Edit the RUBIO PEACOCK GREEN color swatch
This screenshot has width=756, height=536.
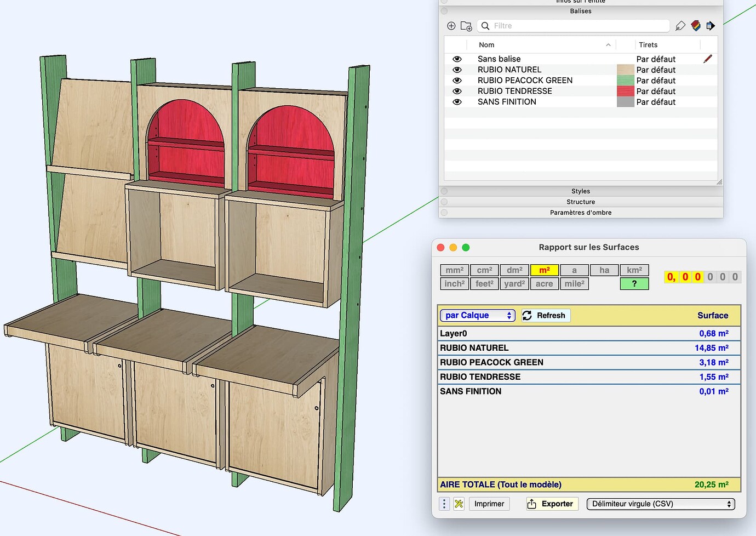(x=625, y=80)
